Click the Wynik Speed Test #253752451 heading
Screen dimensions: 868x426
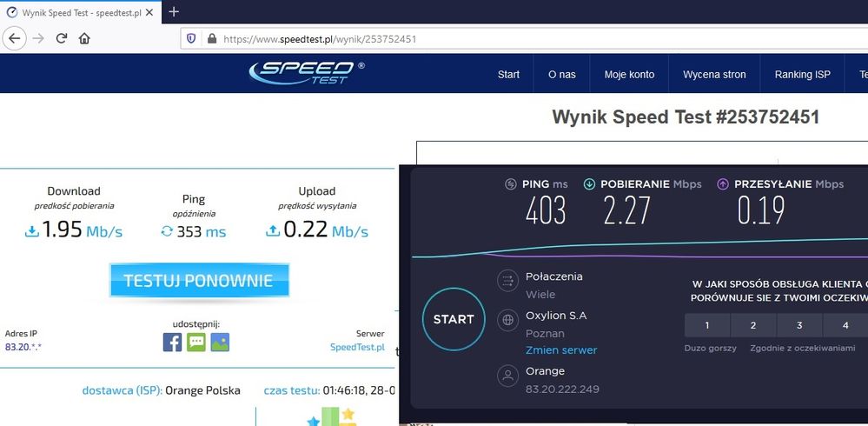click(x=686, y=117)
